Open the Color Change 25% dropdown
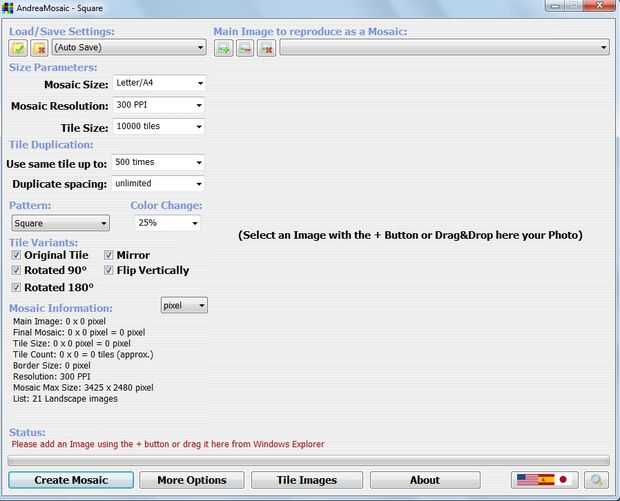Image resolution: width=620 pixels, height=501 pixels. [x=168, y=223]
